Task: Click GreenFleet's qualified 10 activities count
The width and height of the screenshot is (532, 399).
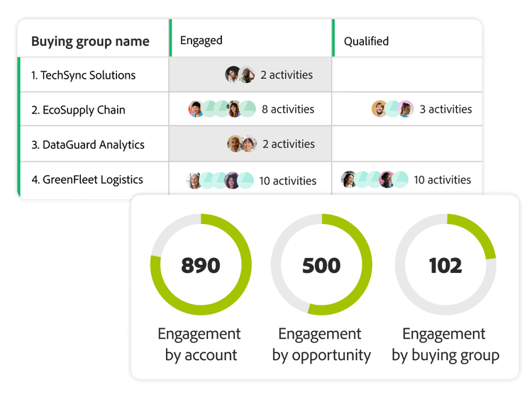Action: [x=442, y=180]
